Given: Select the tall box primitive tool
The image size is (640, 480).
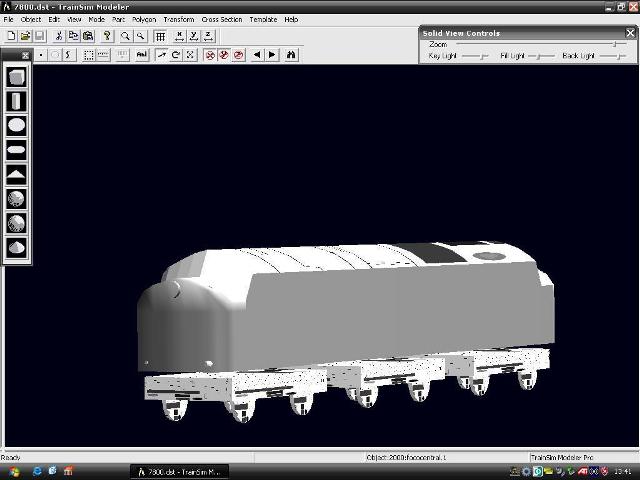Looking at the screenshot, I should [17, 101].
